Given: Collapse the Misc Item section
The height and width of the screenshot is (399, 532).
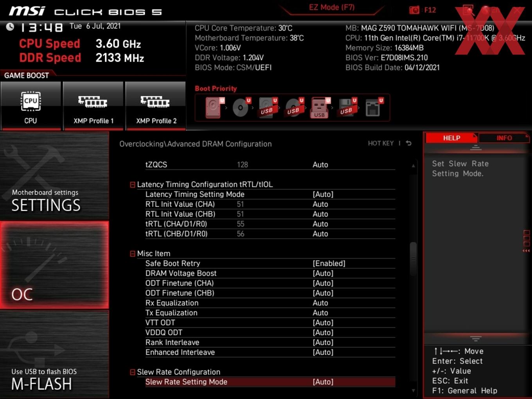Looking at the screenshot, I should pyautogui.click(x=133, y=254).
